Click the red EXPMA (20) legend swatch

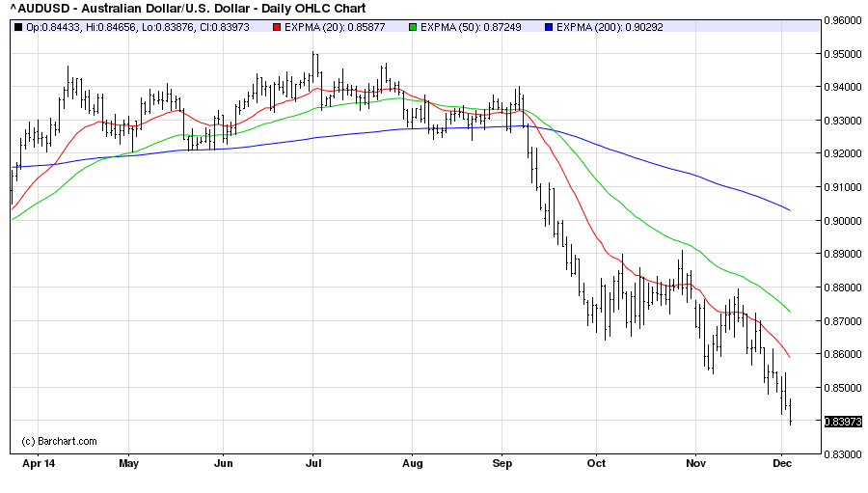point(278,27)
